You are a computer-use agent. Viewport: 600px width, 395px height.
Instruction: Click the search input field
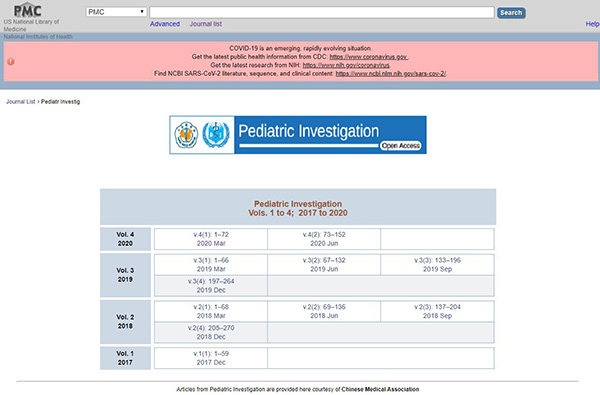coord(322,12)
